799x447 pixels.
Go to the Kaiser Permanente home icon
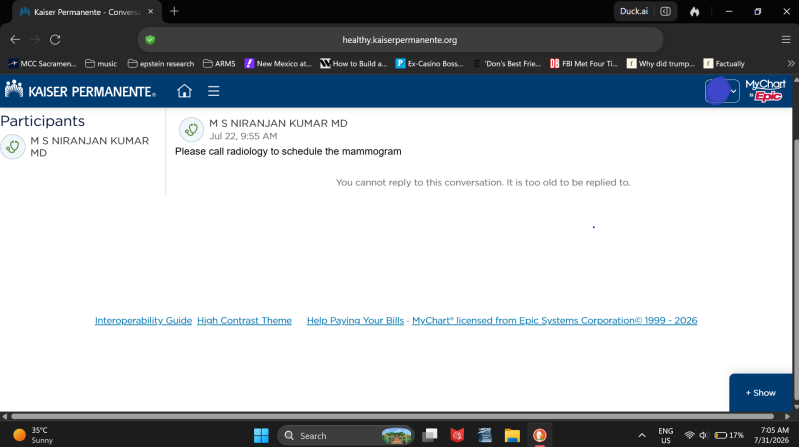coord(184,91)
